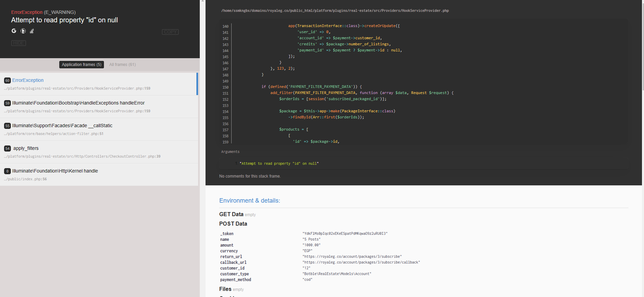The height and width of the screenshot is (297, 644).
Task: Search the error on Google
Action: 14,31
